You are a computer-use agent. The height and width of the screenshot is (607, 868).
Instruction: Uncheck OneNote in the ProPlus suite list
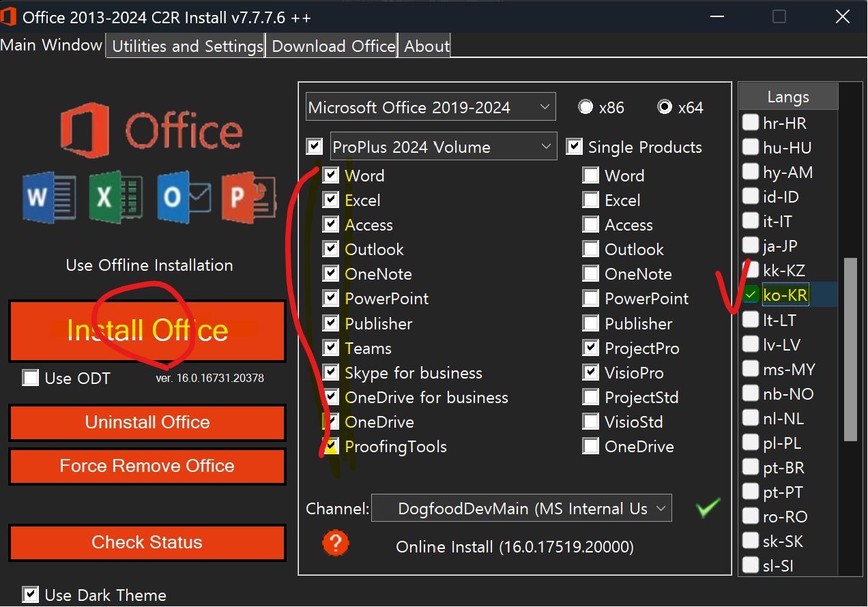[x=331, y=273]
